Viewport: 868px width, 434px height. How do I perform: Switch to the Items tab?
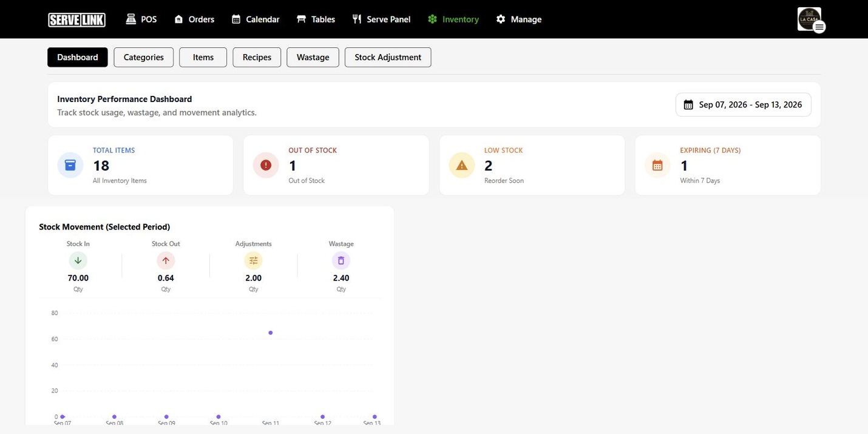203,57
